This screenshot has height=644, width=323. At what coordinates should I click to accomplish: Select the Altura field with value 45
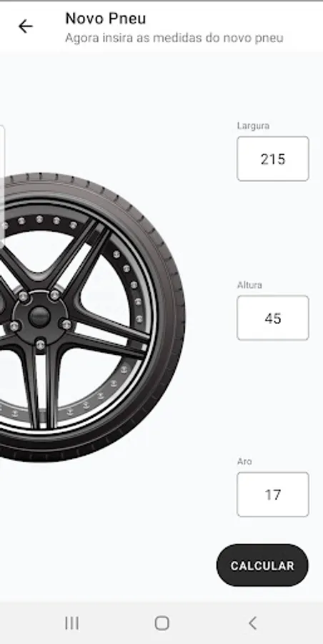[273, 318]
